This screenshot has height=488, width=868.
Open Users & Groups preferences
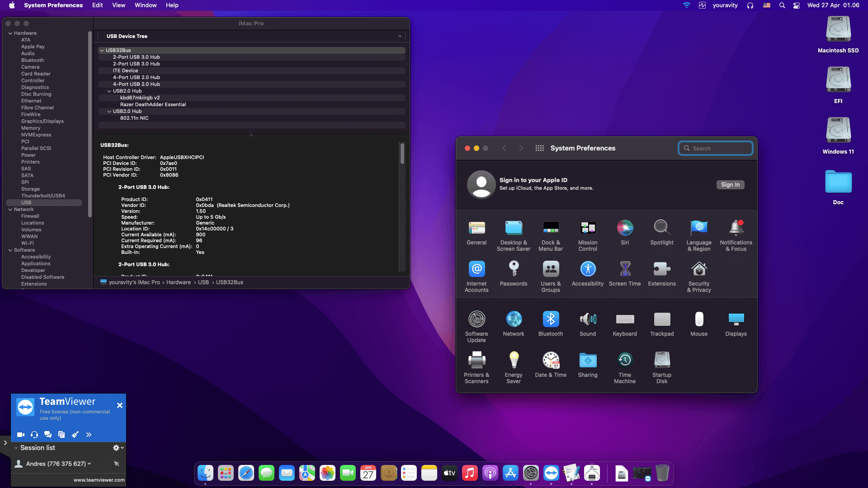click(x=551, y=277)
